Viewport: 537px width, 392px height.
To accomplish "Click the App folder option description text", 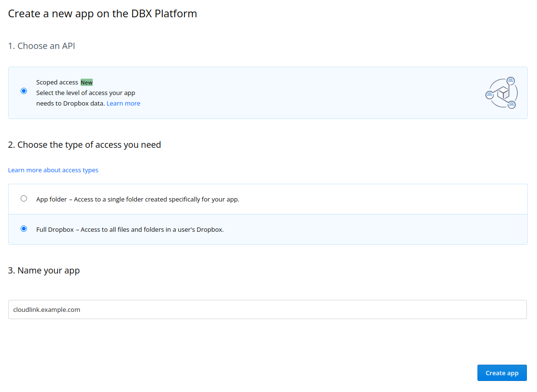I will coord(137,199).
